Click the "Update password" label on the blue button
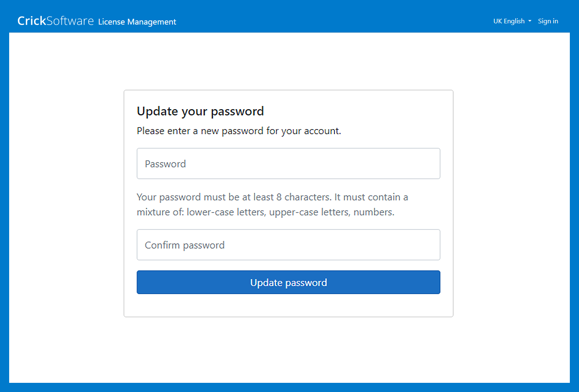Viewport: 579px width, 392px height. pyautogui.click(x=288, y=283)
